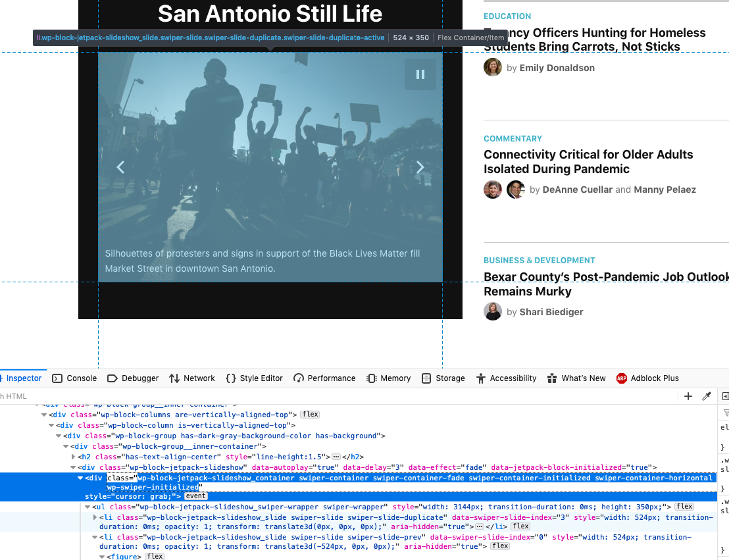The image size is (729, 560).
Task: Open author page for DeAnne Cuellar
Action: pyautogui.click(x=578, y=190)
